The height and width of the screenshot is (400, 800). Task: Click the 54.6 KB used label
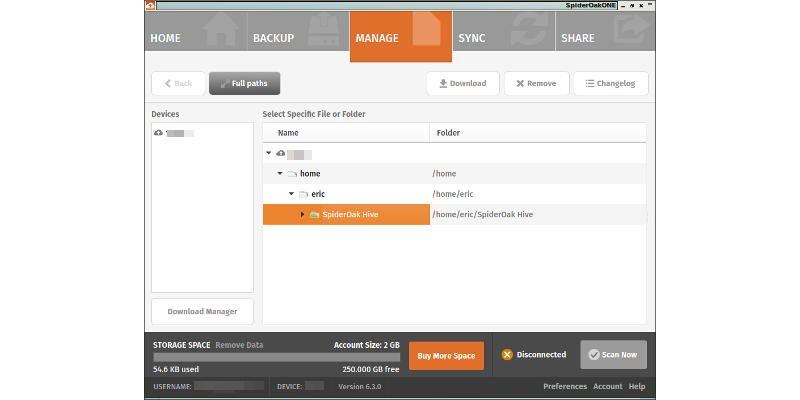click(176, 369)
